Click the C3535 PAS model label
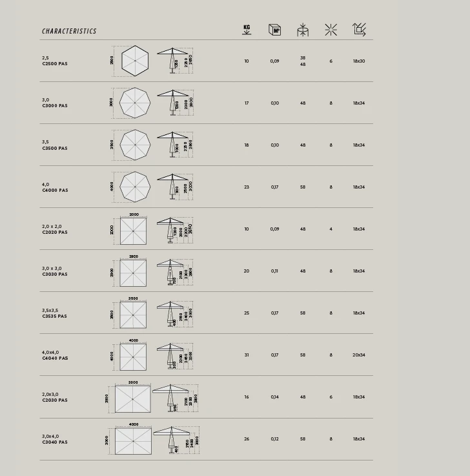The width and height of the screenshot is (470, 476). coord(55,316)
